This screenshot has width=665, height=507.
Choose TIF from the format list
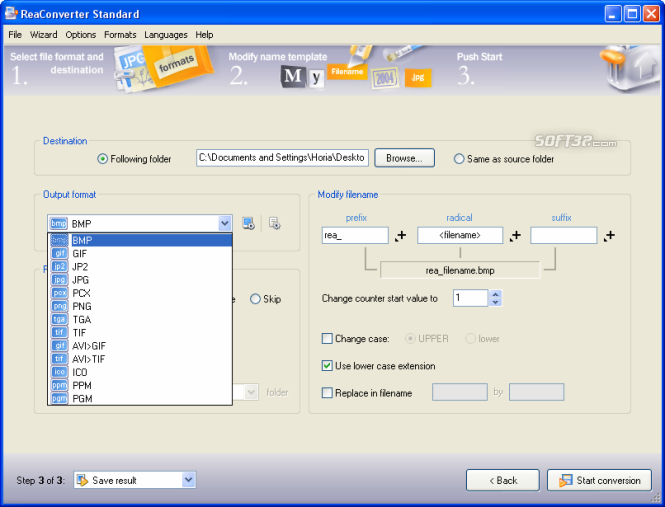[x=140, y=333]
